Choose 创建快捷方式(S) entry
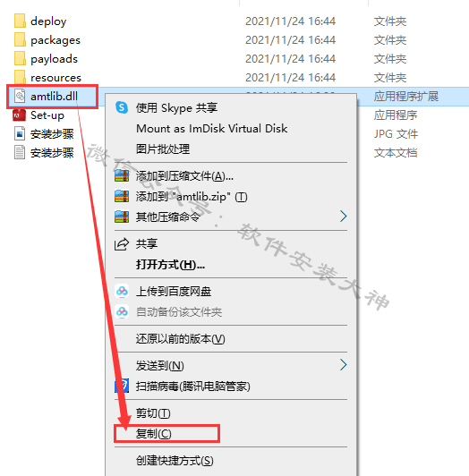This screenshot has height=476, width=469. (x=175, y=460)
